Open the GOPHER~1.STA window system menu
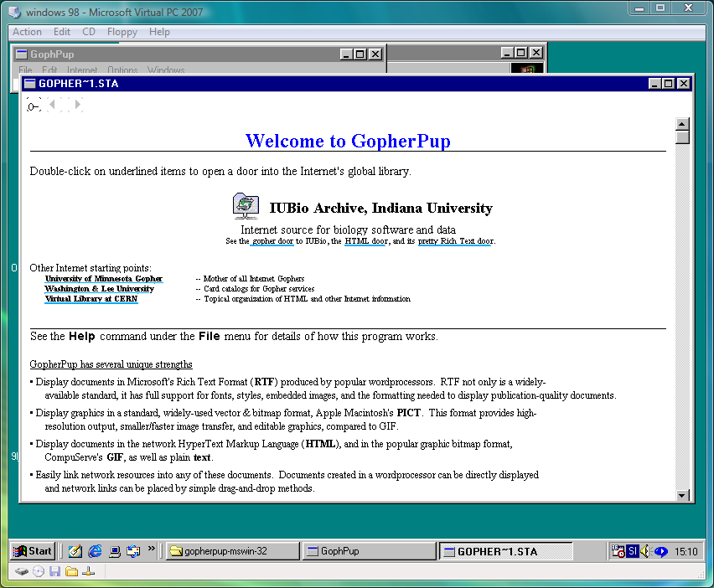The height and width of the screenshot is (588, 714). [29, 84]
